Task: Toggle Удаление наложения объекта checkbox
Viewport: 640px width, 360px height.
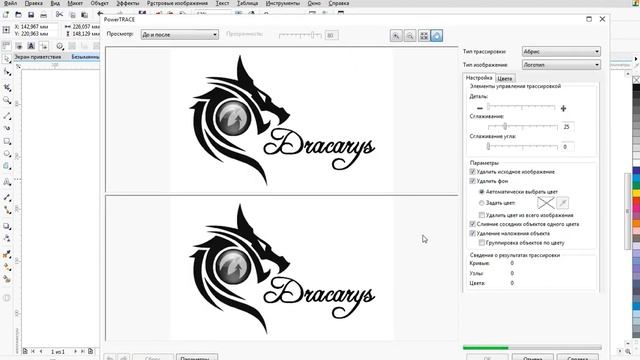Action: click(x=472, y=233)
